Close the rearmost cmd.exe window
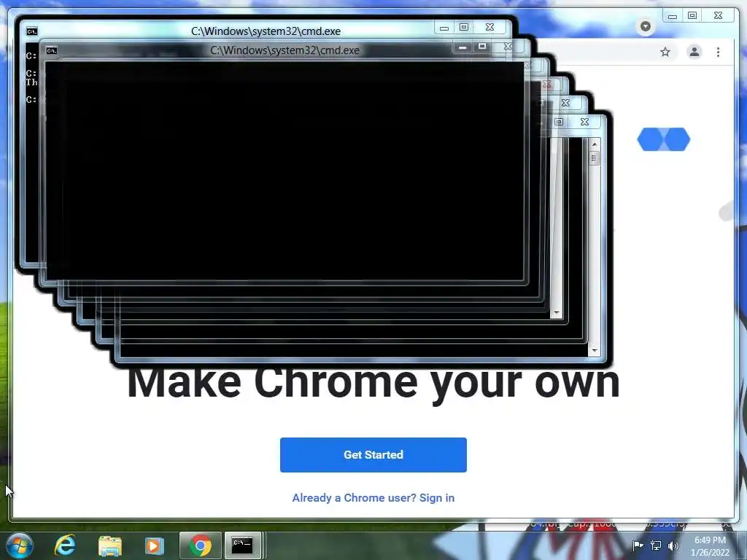Image resolution: width=747 pixels, height=560 pixels. coord(489,27)
